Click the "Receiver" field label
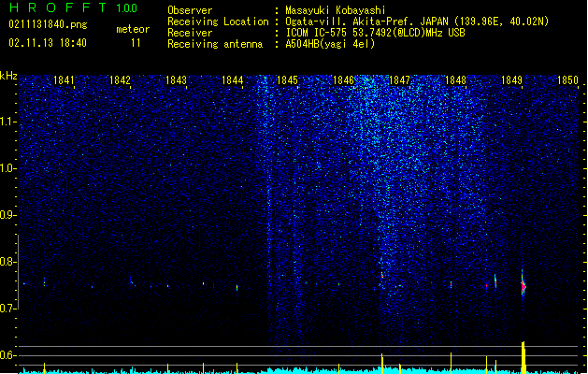The image size is (588, 374). tap(190, 33)
